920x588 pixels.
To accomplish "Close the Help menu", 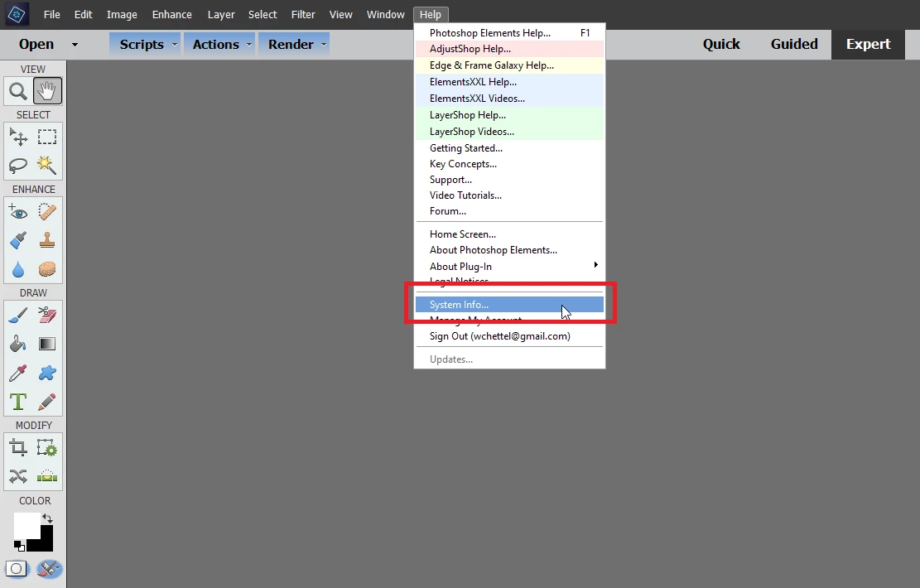I will point(431,14).
